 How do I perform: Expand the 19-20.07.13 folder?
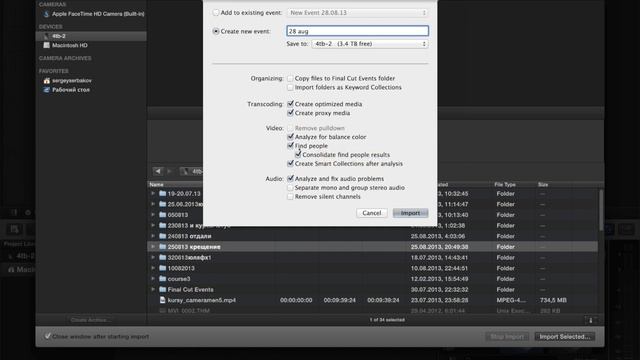153,193
